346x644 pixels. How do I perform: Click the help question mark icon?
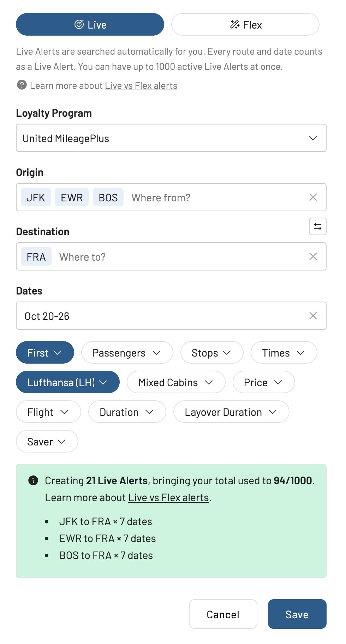click(x=22, y=85)
